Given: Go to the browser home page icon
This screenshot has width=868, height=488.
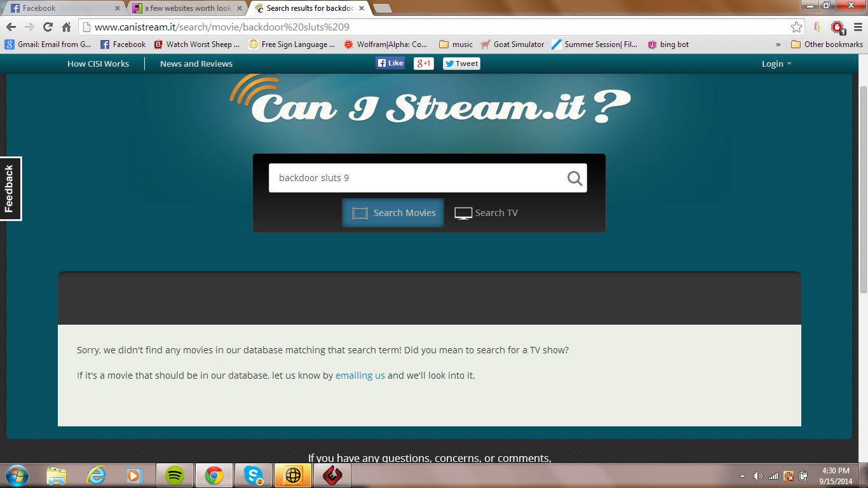Looking at the screenshot, I should pyautogui.click(x=66, y=27).
